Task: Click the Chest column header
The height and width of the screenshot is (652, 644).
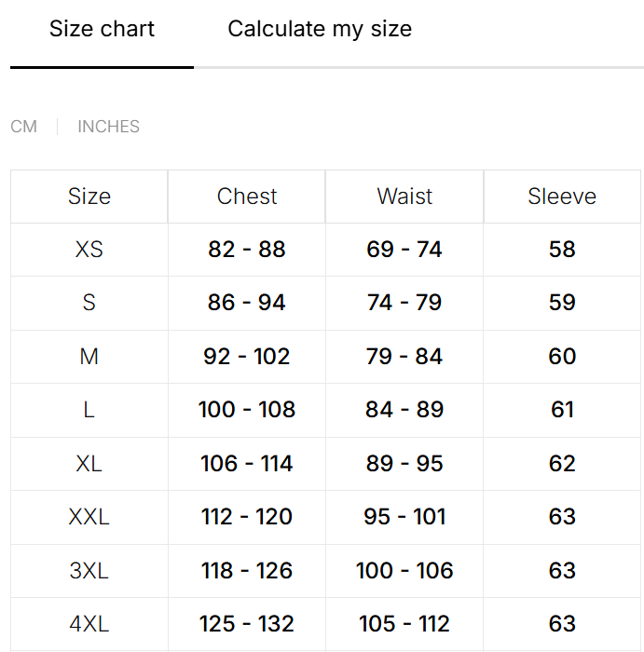Action: click(x=247, y=197)
